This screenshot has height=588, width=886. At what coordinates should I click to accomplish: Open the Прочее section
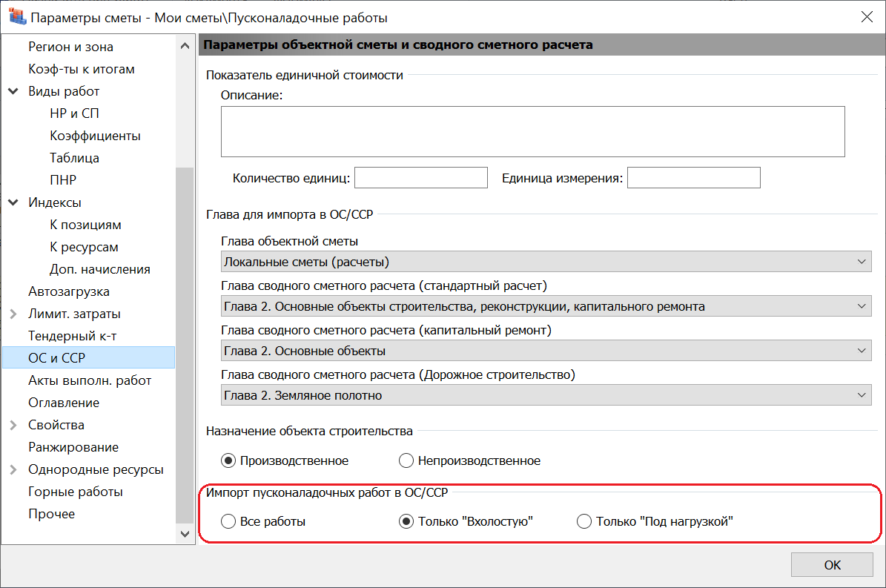51,514
